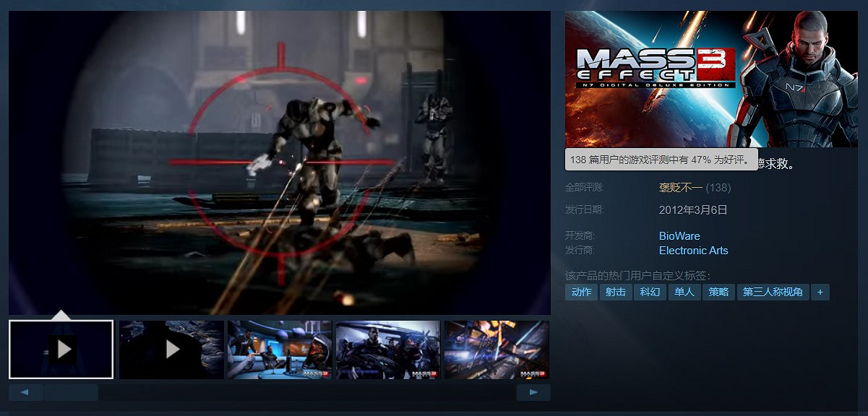868x416 pixels.
Task: Select the 第三人称视角 tag
Action: point(773,292)
